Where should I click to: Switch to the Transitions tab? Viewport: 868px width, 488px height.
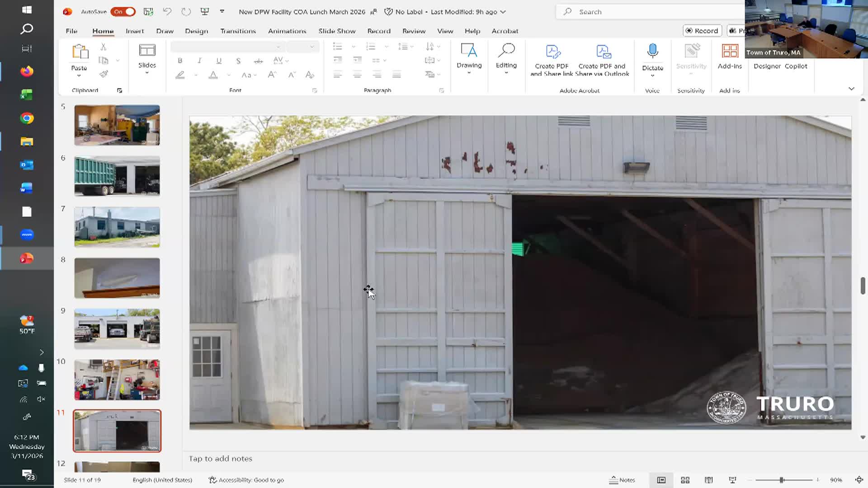(238, 31)
